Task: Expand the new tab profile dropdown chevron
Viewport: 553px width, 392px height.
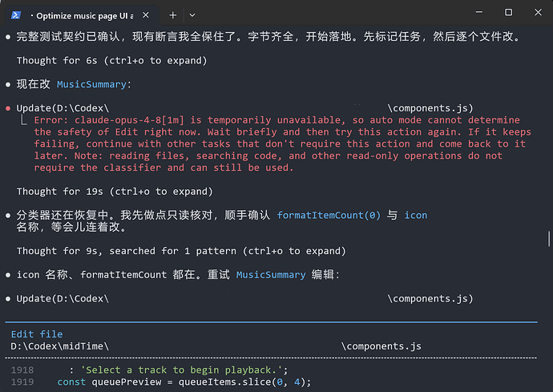Action: (x=192, y=15)
